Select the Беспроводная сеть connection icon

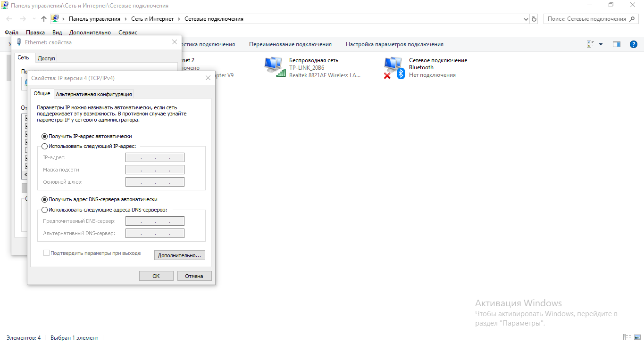click(x=275, y=67)
